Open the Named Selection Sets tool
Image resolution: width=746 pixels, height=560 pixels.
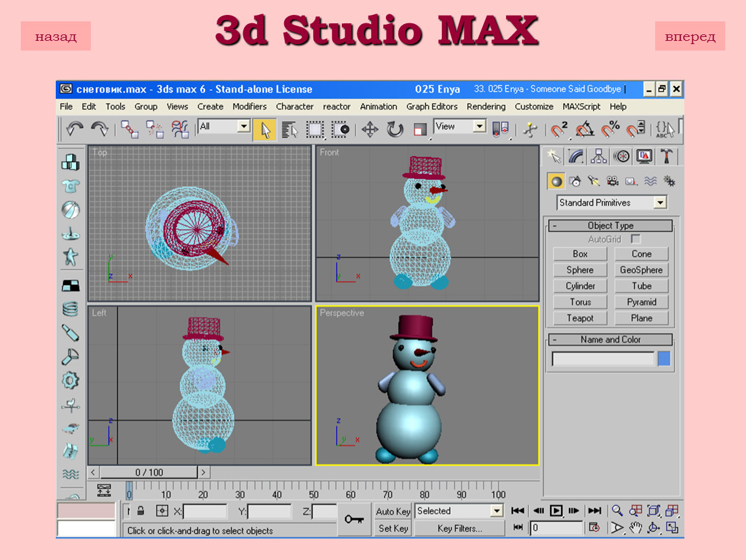(x=665, y=129)
